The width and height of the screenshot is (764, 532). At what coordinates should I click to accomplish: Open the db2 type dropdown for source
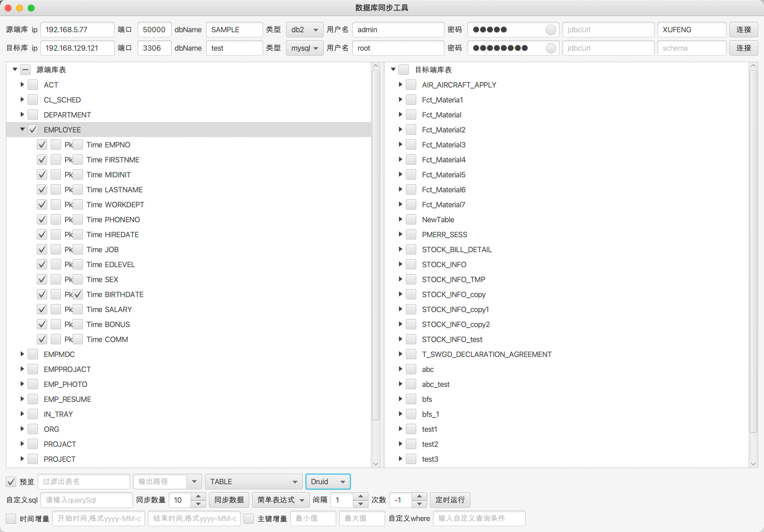(304, 30)
